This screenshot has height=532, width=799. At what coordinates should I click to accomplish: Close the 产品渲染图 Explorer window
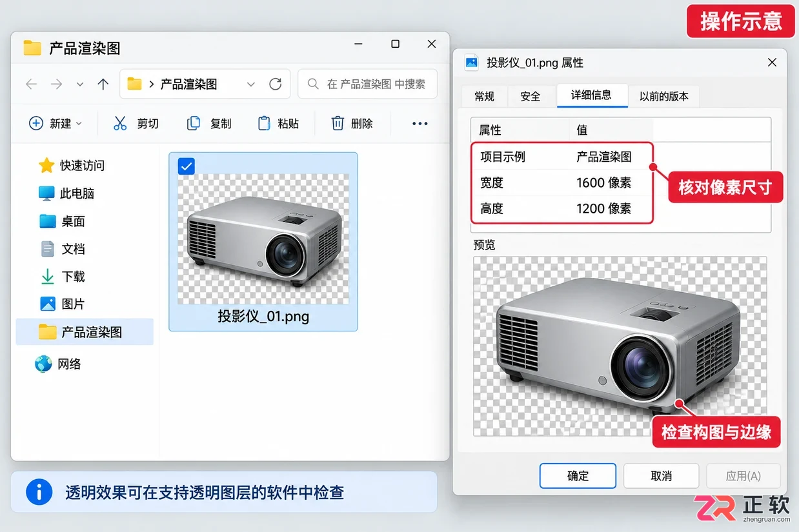pos(432,44)
